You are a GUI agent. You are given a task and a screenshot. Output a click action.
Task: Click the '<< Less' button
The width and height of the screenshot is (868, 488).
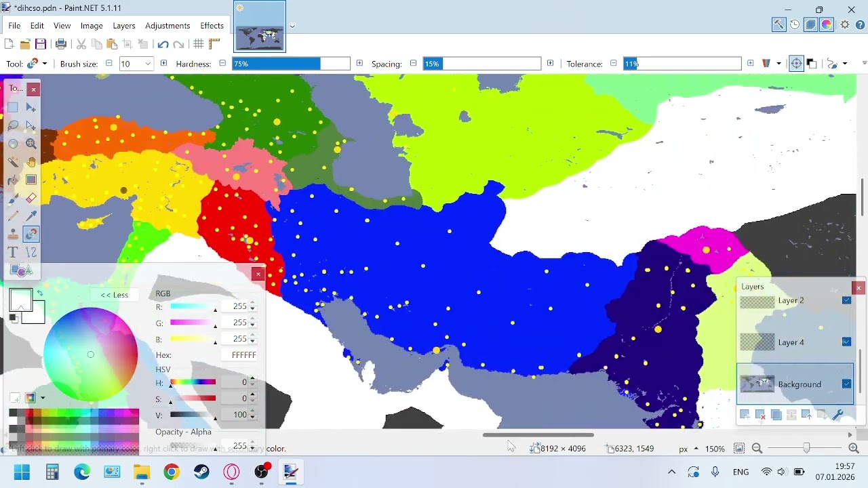(115, 295)
